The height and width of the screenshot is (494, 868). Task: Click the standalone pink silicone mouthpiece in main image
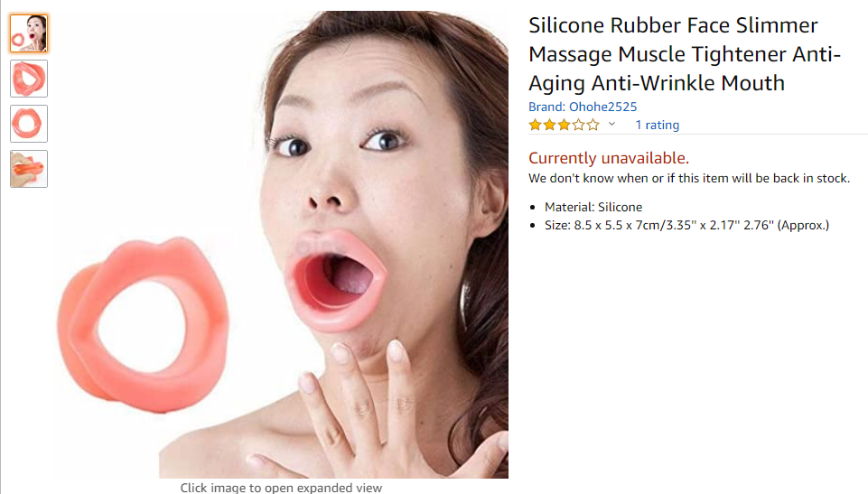143,325
